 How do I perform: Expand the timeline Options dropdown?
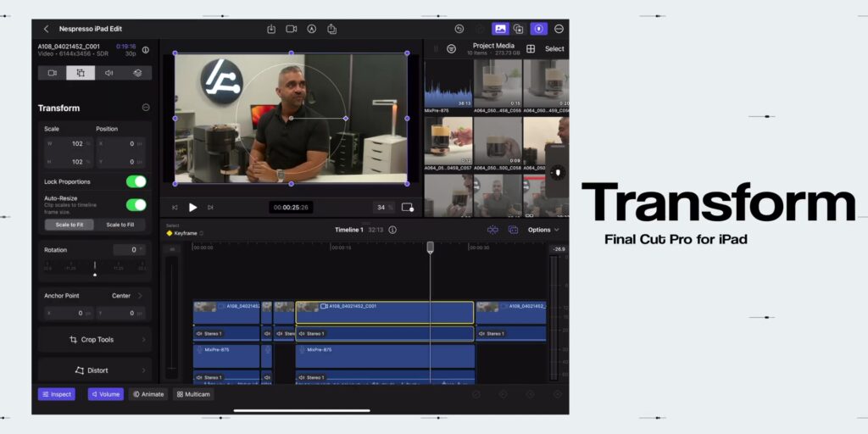[543, 230]
